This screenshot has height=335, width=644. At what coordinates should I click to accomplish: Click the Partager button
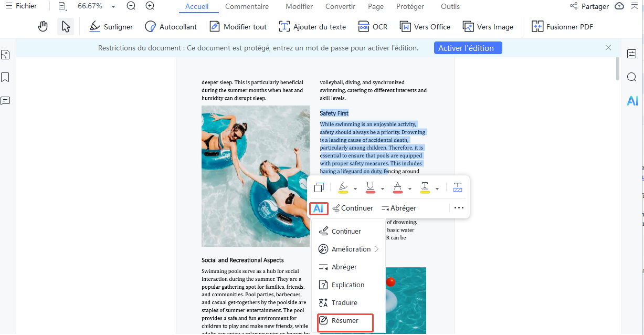coord(589,6)
